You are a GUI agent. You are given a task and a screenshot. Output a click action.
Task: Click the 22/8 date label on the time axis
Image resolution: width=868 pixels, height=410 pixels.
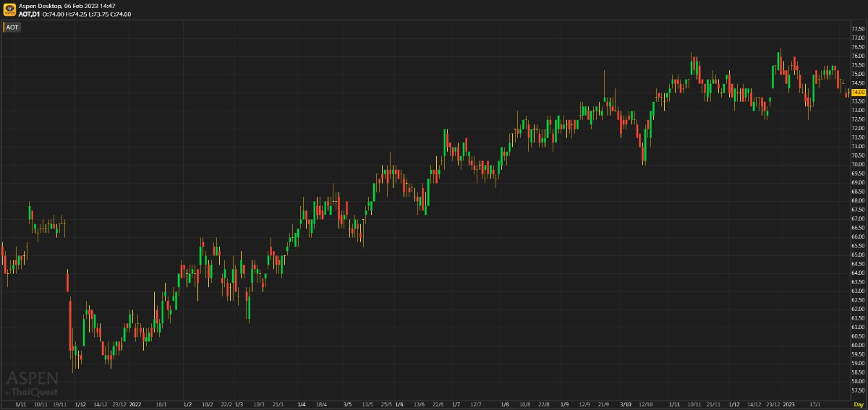[x=543, y=404]
